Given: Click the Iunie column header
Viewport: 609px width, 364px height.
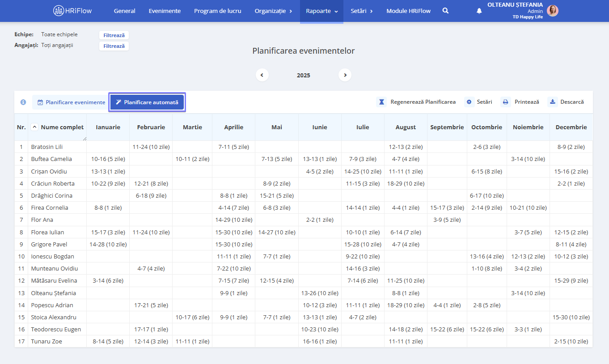Looking at the screenshot, I should click(x=320, y=127).
